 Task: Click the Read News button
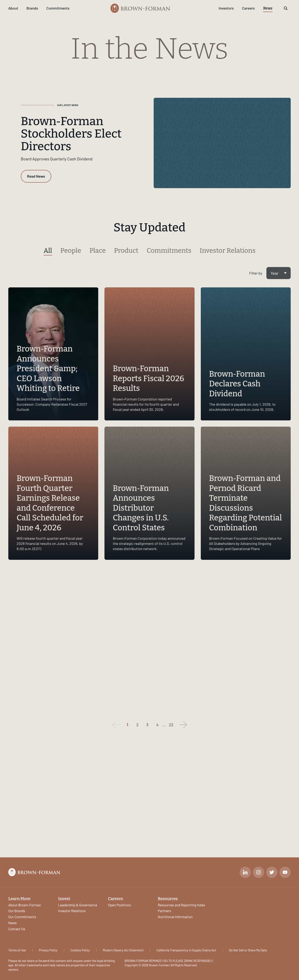[36, 177]
